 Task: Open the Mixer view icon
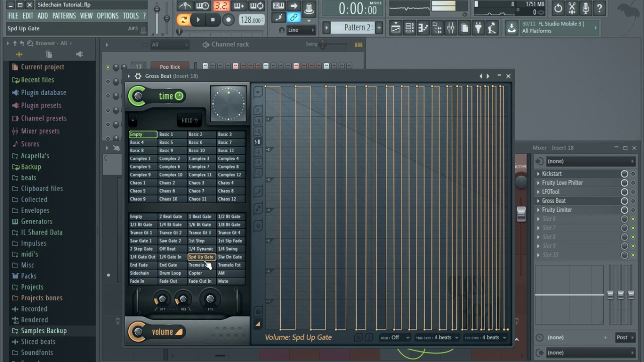(451, 28)
